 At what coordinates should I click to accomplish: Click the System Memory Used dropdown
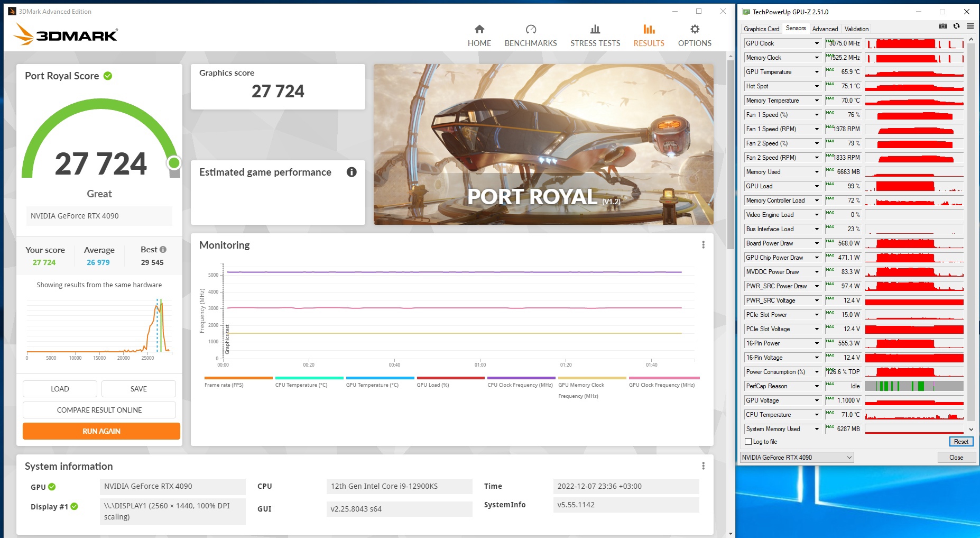(x=817, y=429)
